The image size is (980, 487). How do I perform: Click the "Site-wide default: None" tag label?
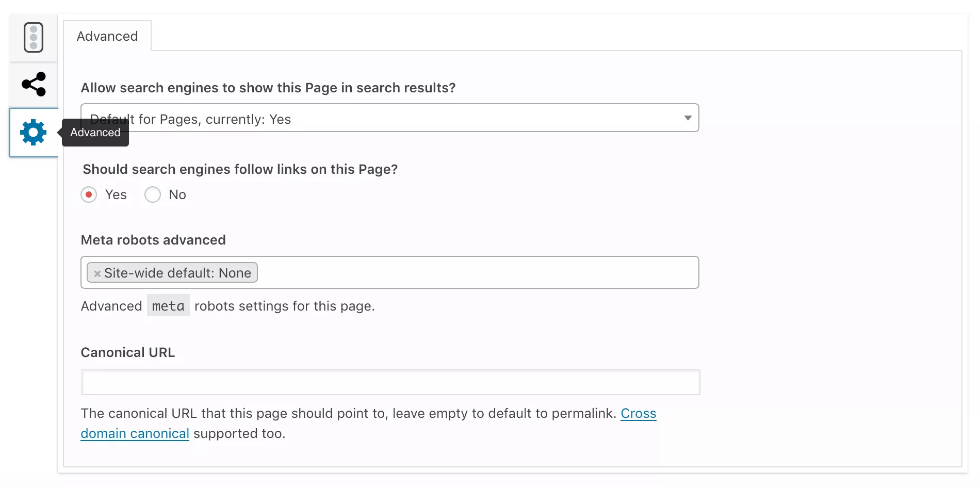pos(177,273)
